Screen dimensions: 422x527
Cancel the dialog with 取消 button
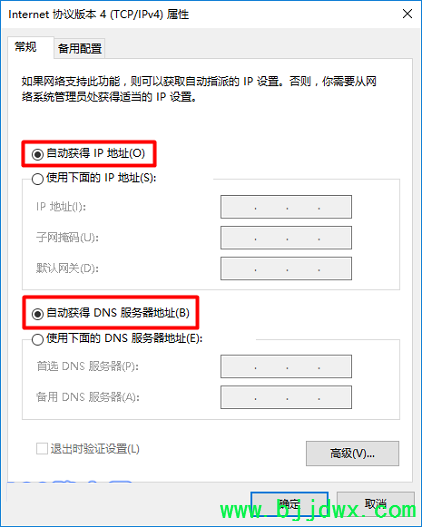(375, 504)
